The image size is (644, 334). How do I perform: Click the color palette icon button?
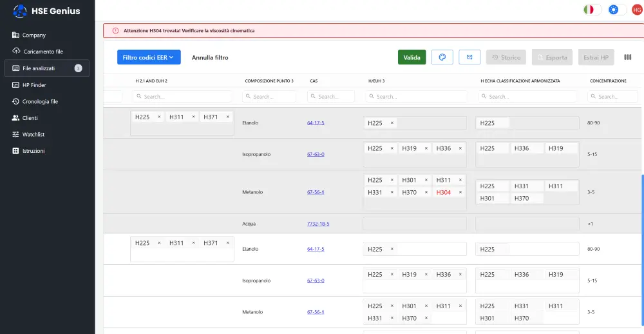point(442,57)
